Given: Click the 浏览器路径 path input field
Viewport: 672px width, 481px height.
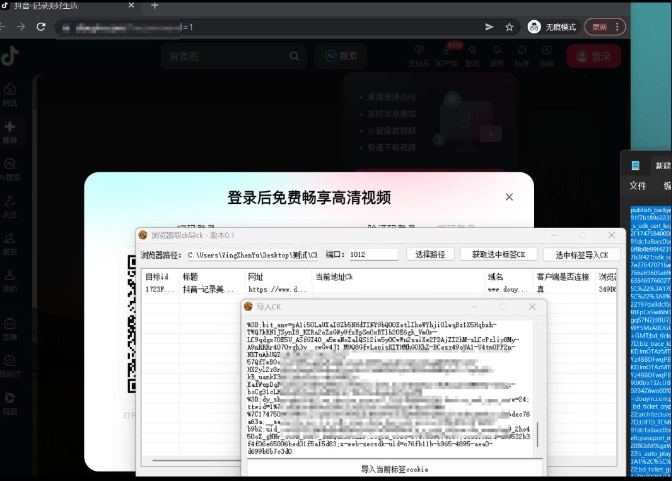Looking at the screenshot, I should tap(250, 255).
